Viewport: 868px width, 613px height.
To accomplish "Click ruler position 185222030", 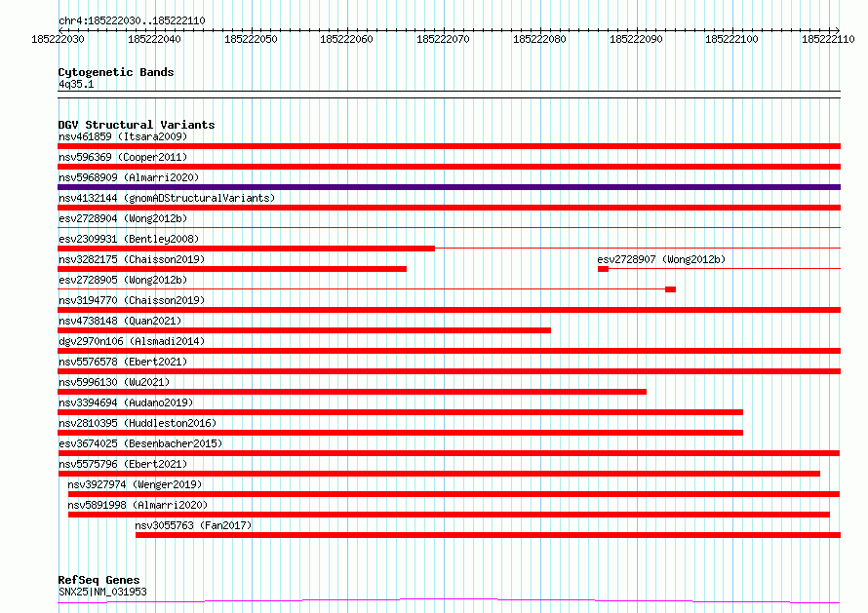I will pos(59,39).
